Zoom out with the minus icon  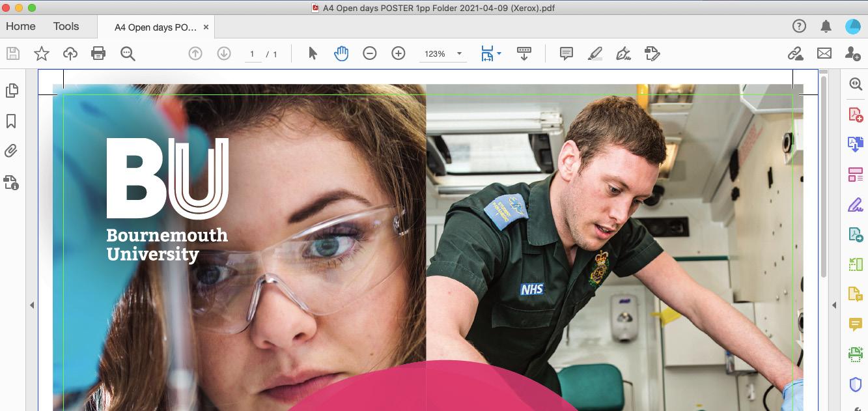(370, 53)
